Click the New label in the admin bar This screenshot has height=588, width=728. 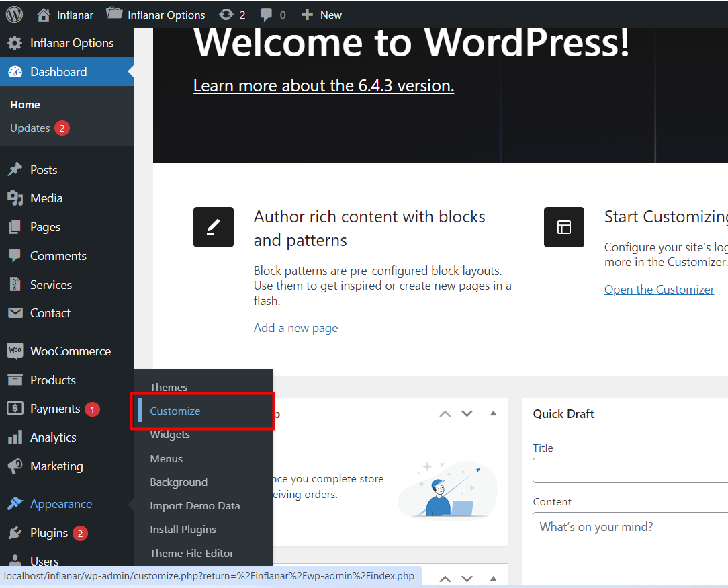click(x=331, y=15)
